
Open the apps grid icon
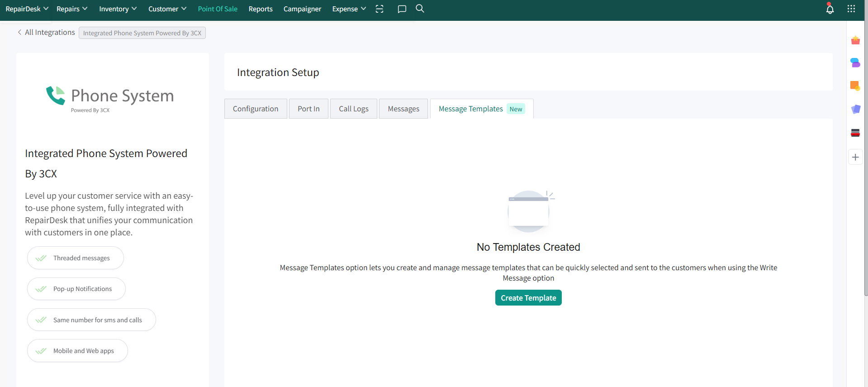pos(851,9)
